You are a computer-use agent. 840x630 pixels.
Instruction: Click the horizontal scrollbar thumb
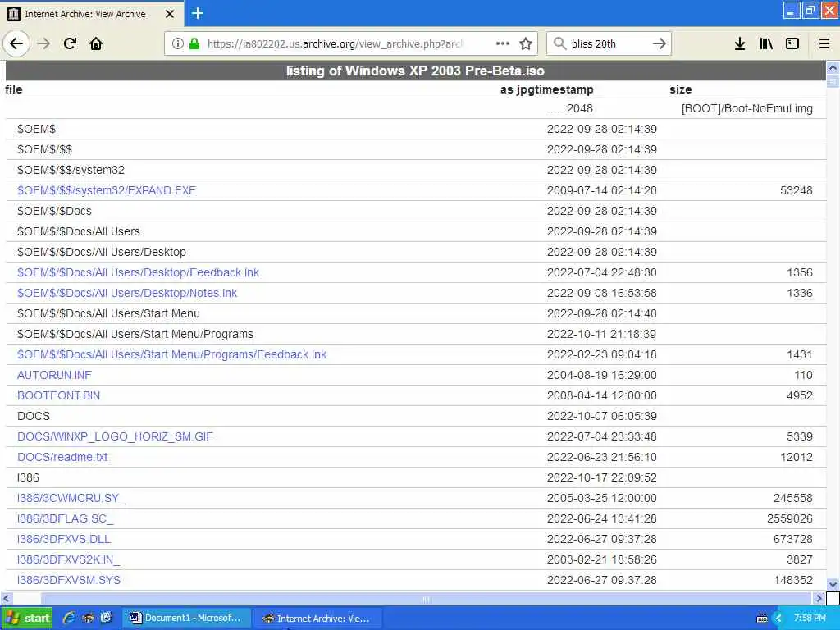[x=427, y=598]
